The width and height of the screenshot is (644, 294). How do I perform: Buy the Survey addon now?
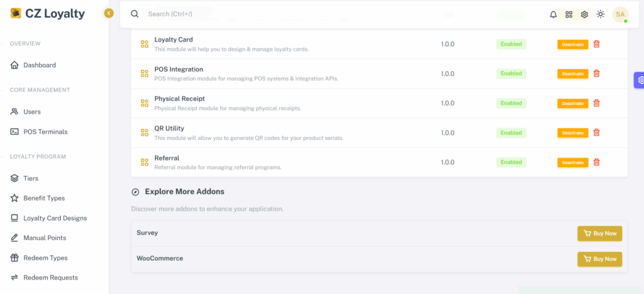pyautogui.click(x=599, y=233)
